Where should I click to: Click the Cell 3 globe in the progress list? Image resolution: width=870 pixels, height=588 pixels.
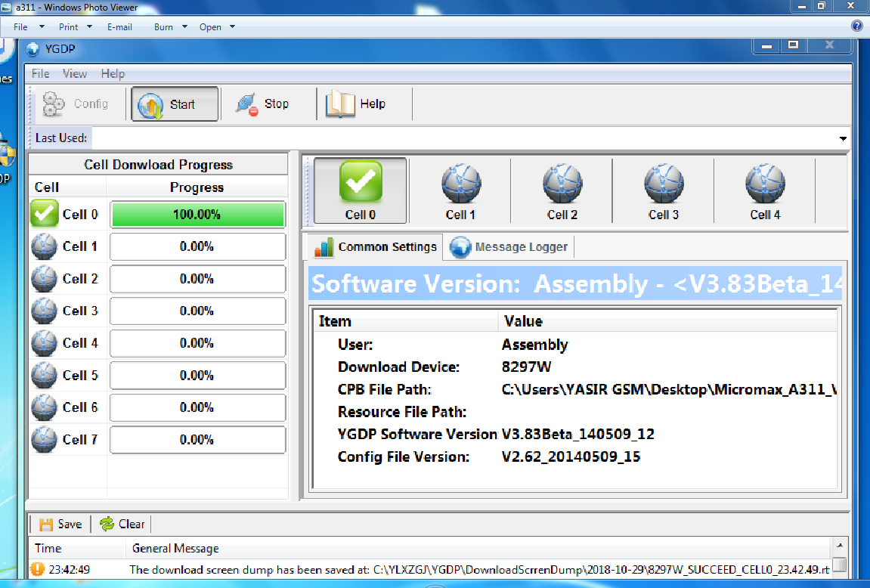[x=45, y=311]
